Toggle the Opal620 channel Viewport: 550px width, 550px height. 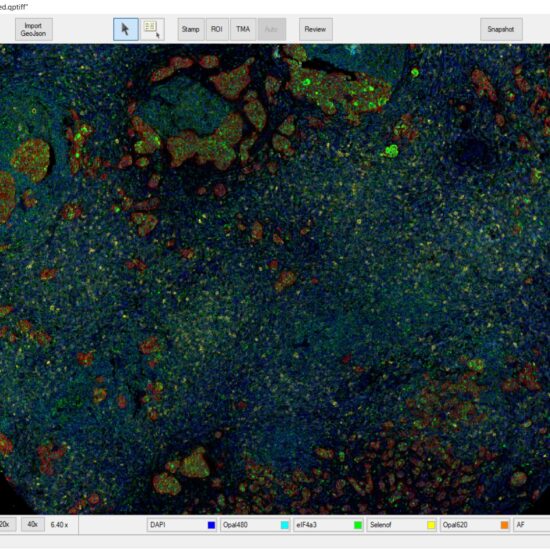point(475,525)
